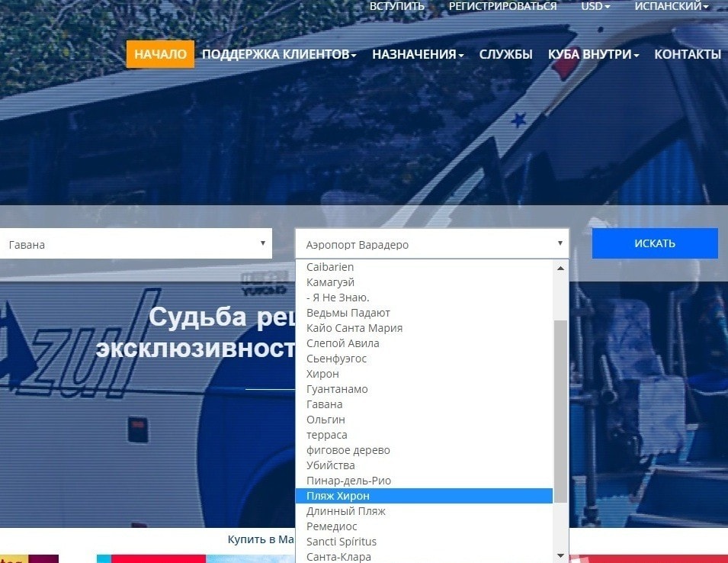Expand the КУБА ВНУТРИ menu
This screenshot has width=728, height=563.
coord(593,54)
